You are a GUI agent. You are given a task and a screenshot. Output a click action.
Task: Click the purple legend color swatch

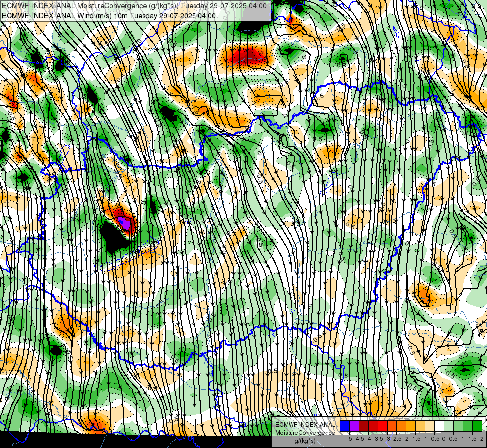[x=354, y=426]
